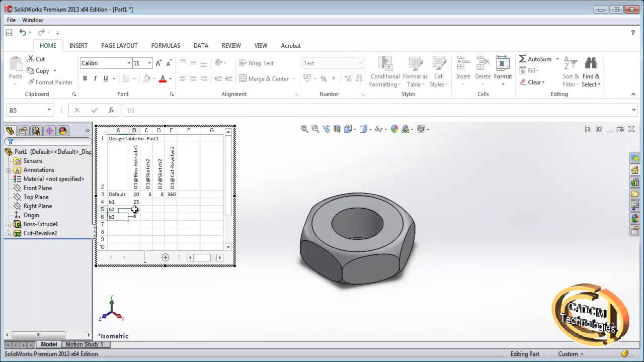Click design table cell with value 25
This screenshot has width=644, height=362.
(134, 202)
